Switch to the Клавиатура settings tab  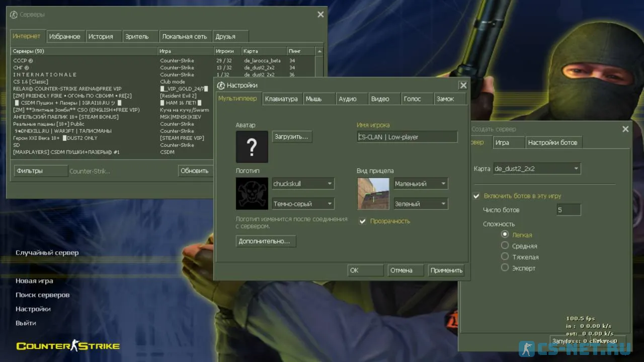coord(282,99)
